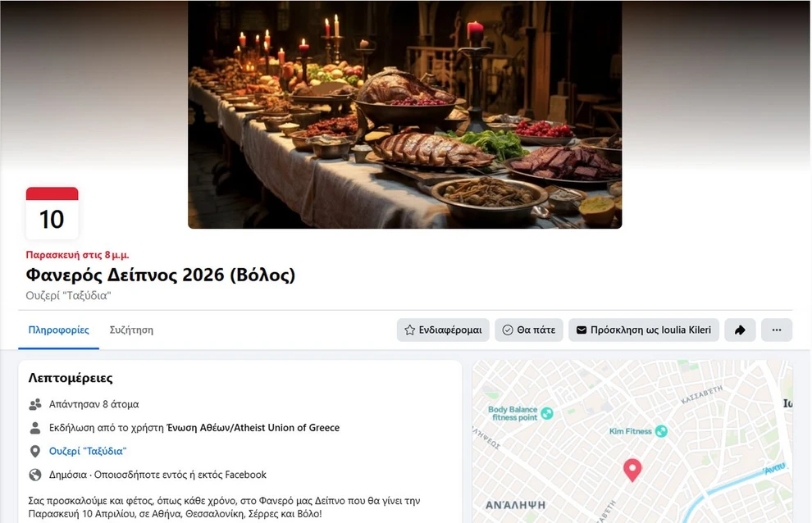The image size is (812, 523).
Task: Click the location pin icon in details
Action: (35, 451)
